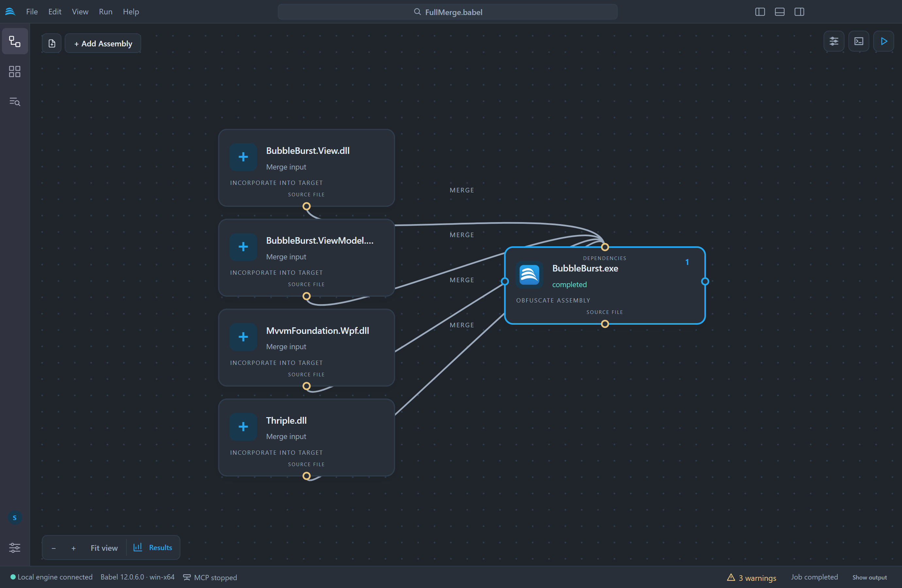This screenshot has height=588, width=902.
Task: Click the badge 1 on BubbleBurst.exe
Action: point(687,262)
